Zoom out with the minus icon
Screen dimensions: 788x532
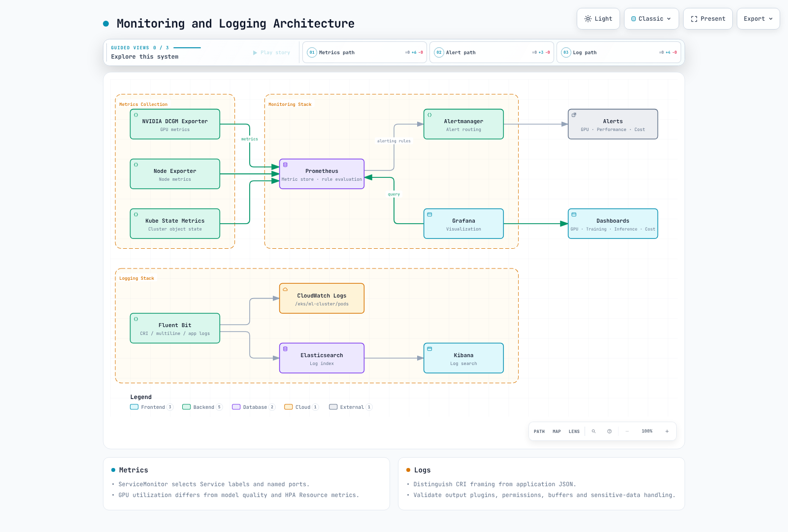tap(627, 431)
